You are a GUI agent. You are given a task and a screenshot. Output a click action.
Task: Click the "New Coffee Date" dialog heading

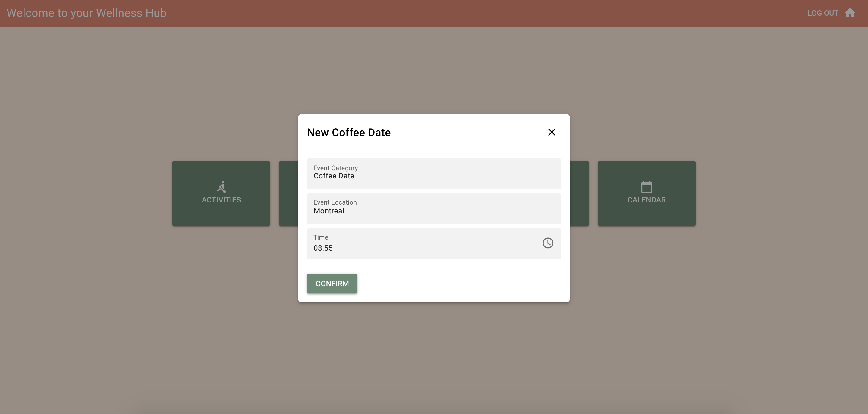click(349, 132)
